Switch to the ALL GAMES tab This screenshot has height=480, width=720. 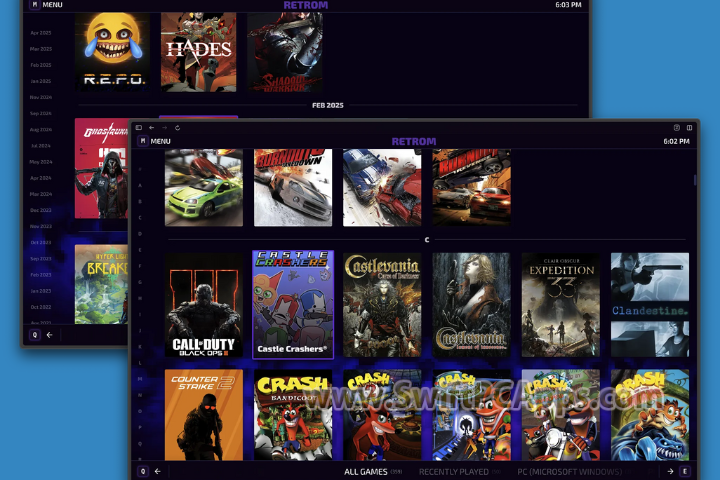(373, 472)
